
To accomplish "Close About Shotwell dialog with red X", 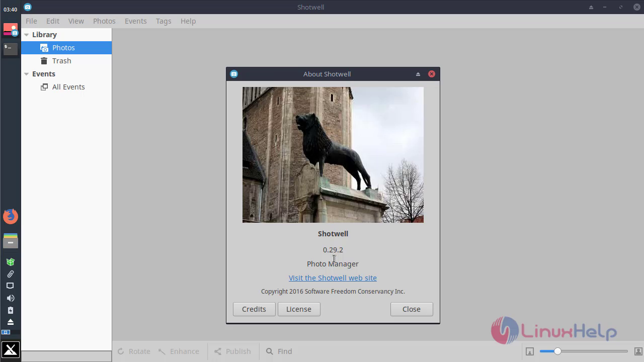I will point(432,74).
